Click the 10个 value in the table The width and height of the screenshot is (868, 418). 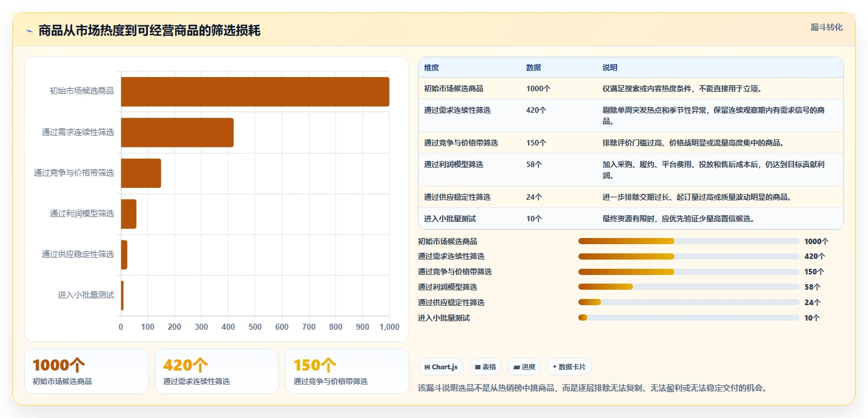click(x=534, y=218)
